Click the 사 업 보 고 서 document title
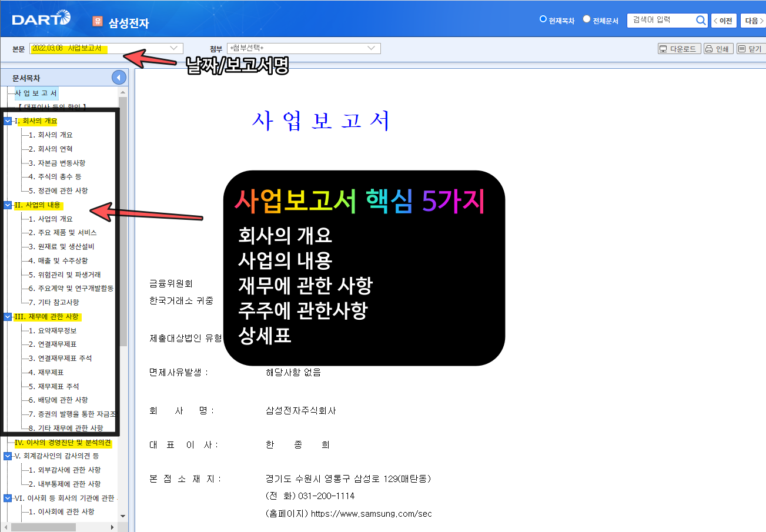766x532 pixels. pos(321,121)
